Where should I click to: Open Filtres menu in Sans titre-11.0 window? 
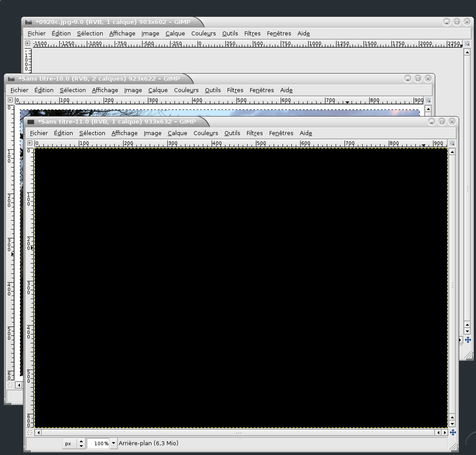pyautogui.click(x=255, y=133)
